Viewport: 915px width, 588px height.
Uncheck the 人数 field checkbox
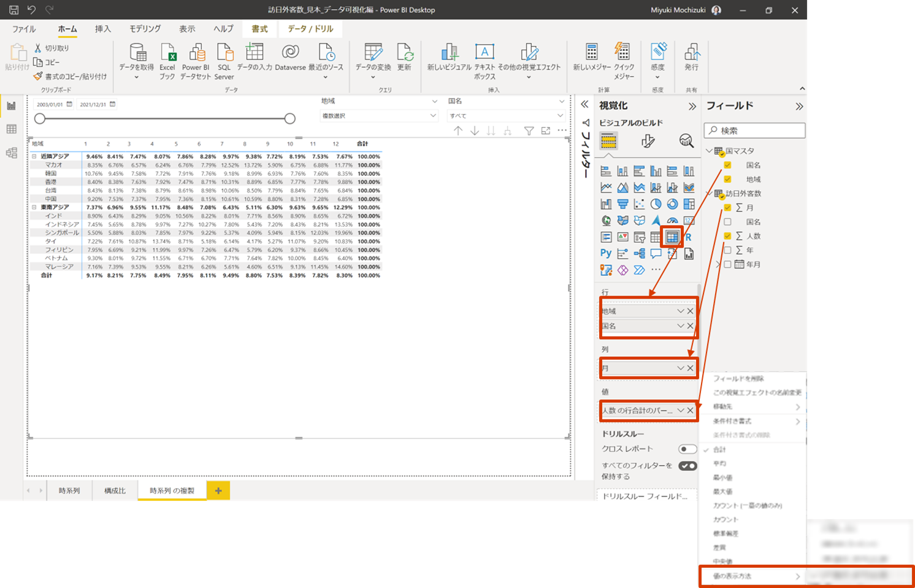[727, 235]
